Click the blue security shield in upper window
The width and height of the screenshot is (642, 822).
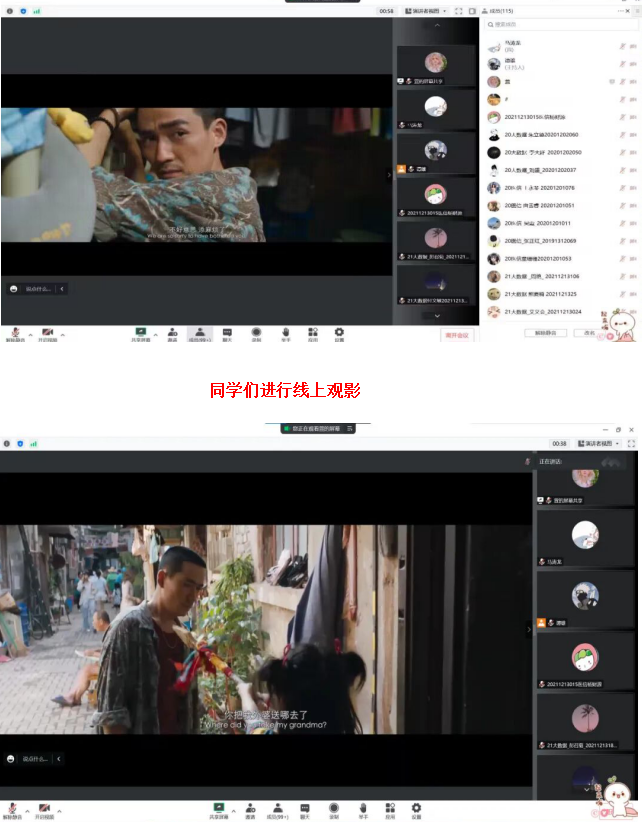[x=23, y=11]
